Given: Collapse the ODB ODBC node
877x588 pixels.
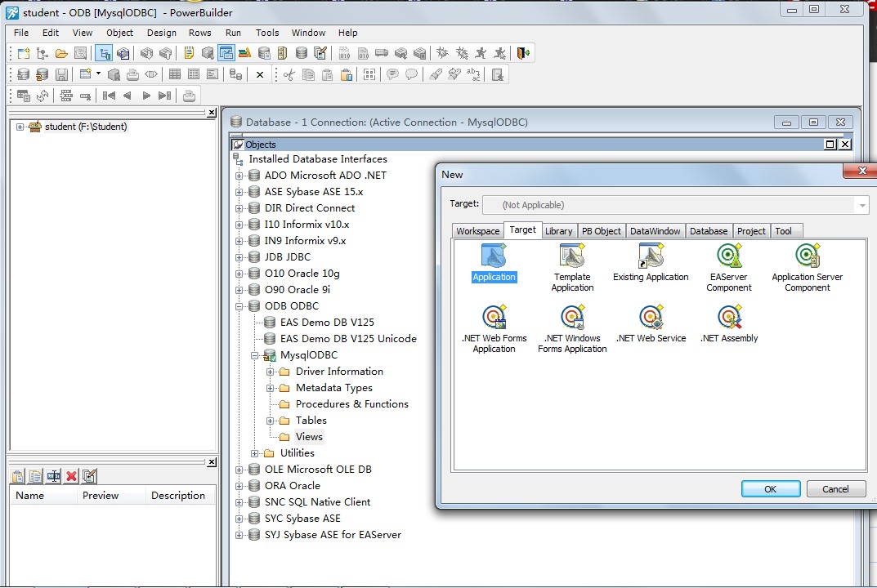Looking at the screenshot, I should coord(239,306).
